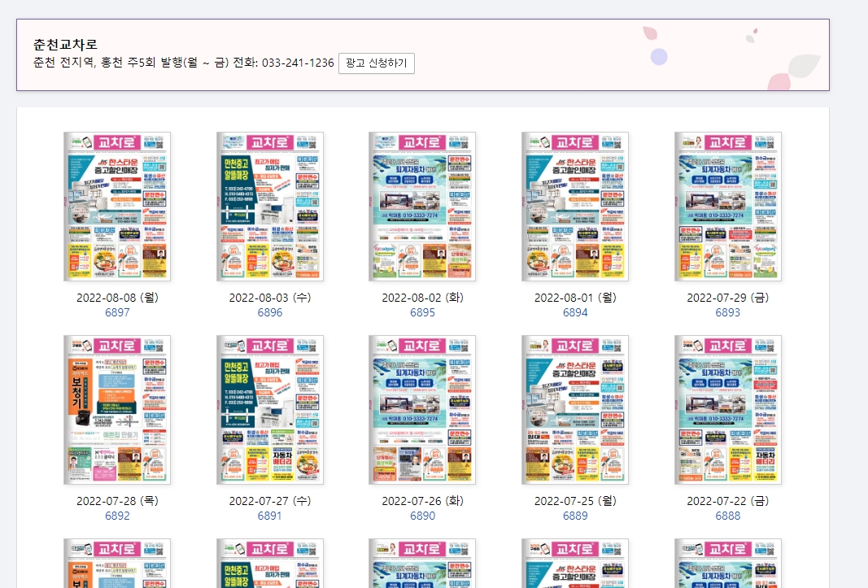
Task: Select the date text 2022-08-02 (화)
Action: click(422, 298)
